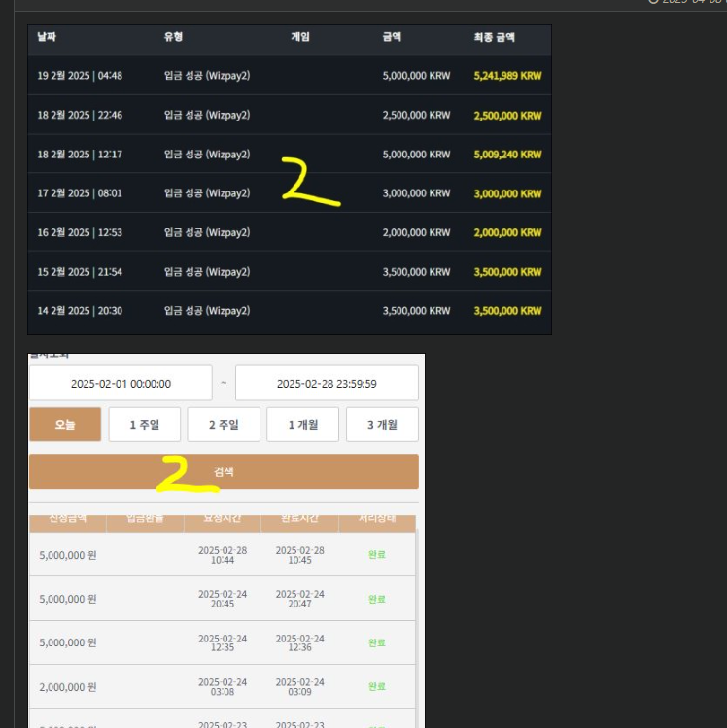Click the start date field 2025-02-01 00:00:00
Image resolution: width=727 pixels, height=728 pixels.
121,384
